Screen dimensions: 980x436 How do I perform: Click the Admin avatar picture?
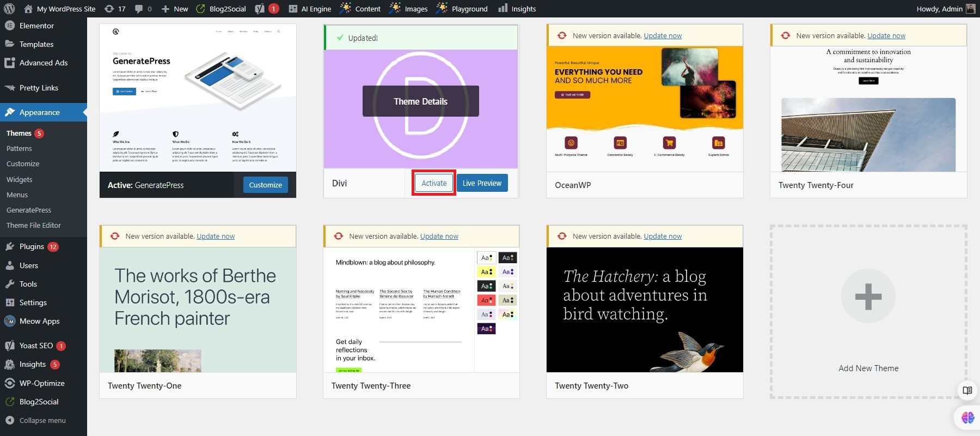tap(970, 9)
